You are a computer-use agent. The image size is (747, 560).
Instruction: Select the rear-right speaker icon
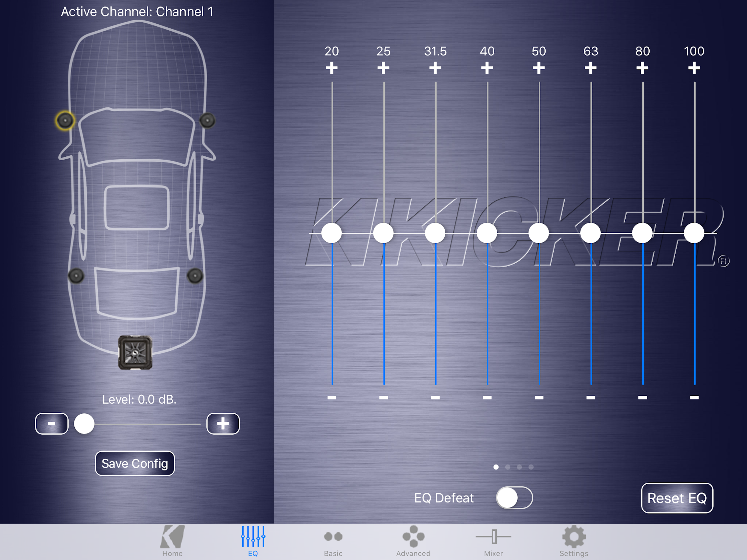coord(195,276)
